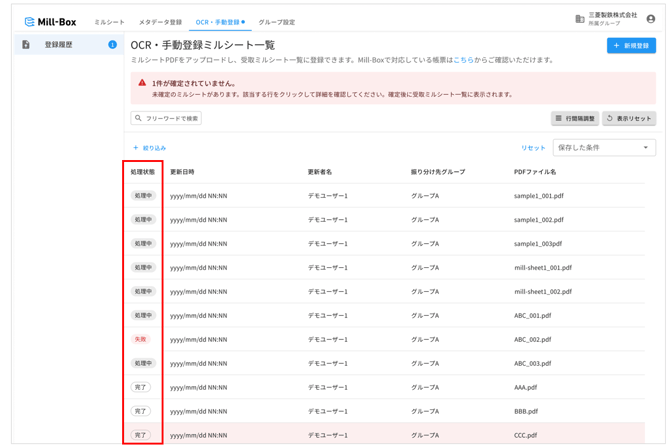
Task: Select the 処理中 badge for mill-sheet1_001.pdf
Action: click(143, 268)
